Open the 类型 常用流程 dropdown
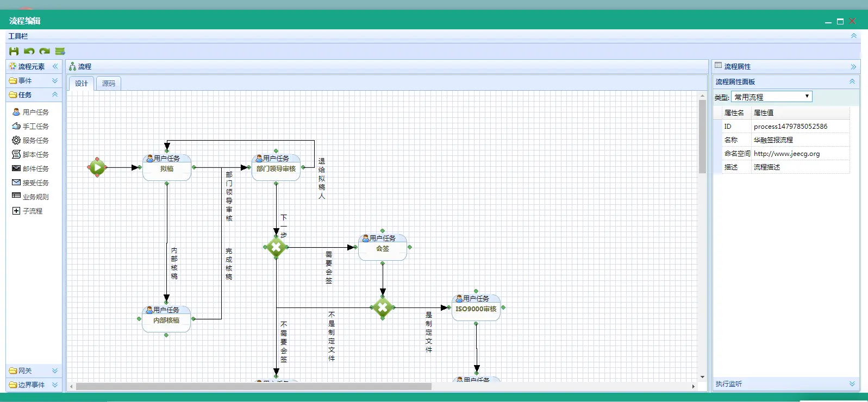This screenshot has width=868, height=402. (x=772, y=97)
